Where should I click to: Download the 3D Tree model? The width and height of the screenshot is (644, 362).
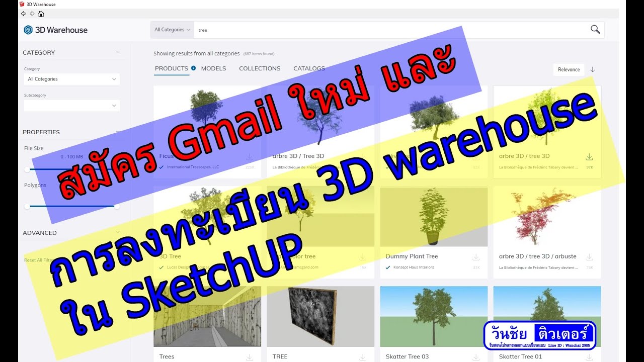(250, 257)
